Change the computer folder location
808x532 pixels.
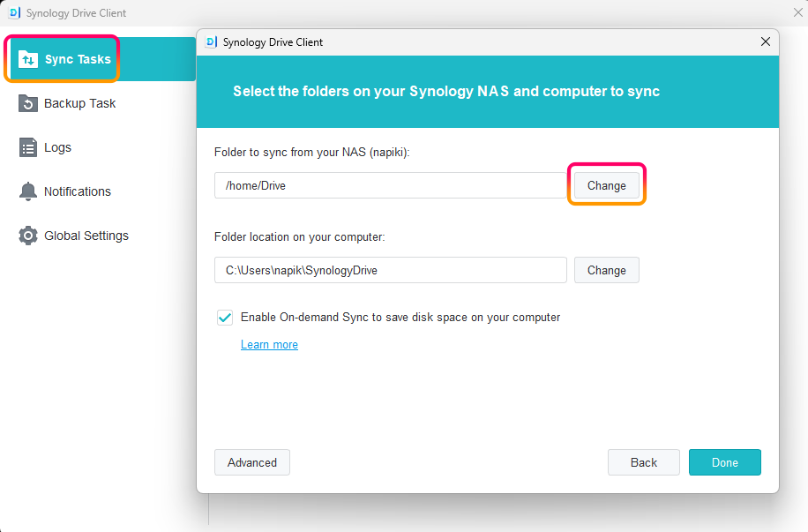tap(607, 270)
